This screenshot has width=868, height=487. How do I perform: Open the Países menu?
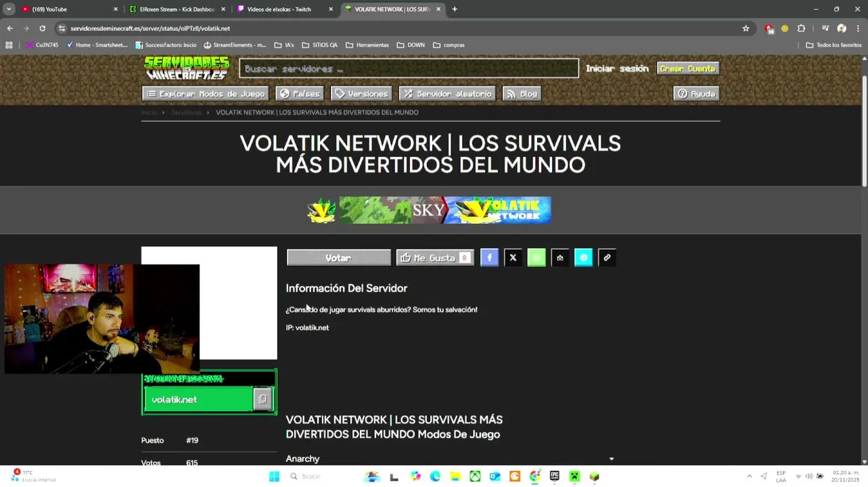300,94
